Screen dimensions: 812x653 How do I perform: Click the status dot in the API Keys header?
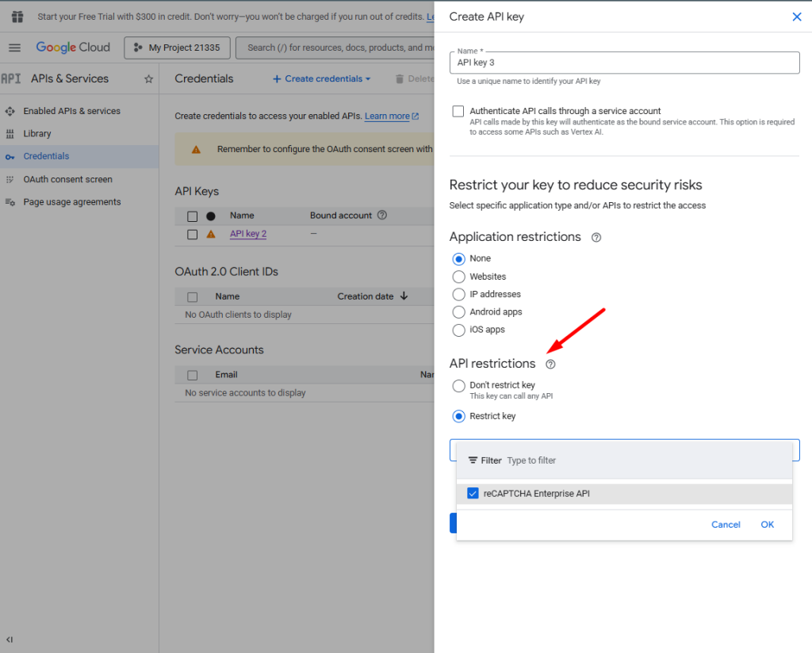[x=211, y=216]
